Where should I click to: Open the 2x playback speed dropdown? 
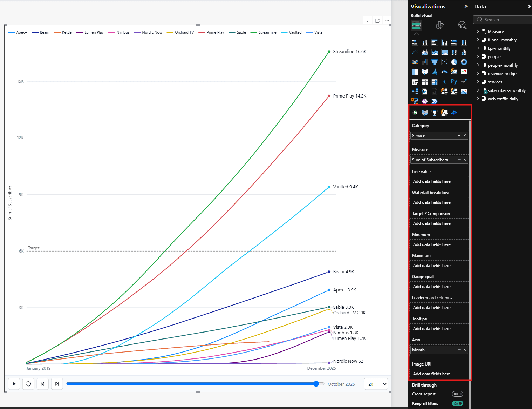coord(376,384)
